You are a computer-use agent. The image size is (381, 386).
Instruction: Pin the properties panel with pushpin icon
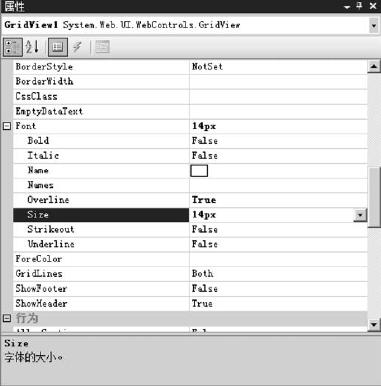click(360, 6)
